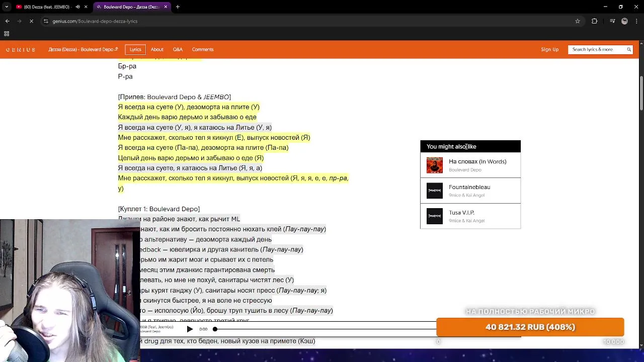The height and width of the screenshot is (362, 644).
Task: Click the 40 821.32 RUB donation goal bar
Action: pos(530,327)
